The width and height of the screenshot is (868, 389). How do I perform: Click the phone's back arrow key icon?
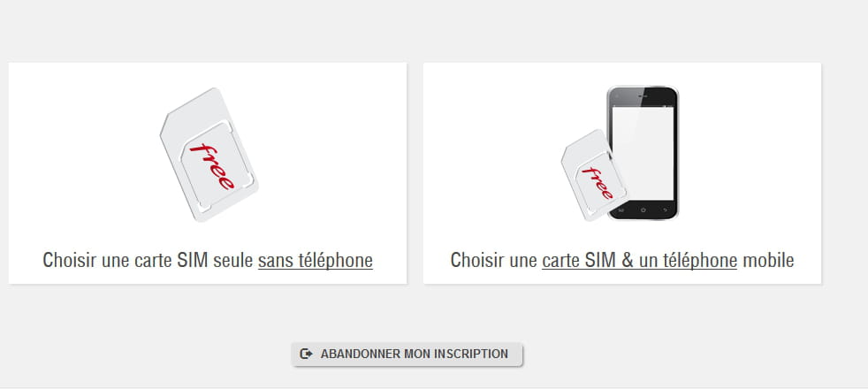pos(665,210)
